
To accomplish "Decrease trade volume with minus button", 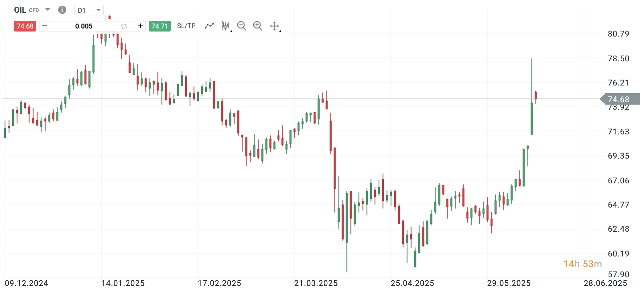I will click(45, 26).
